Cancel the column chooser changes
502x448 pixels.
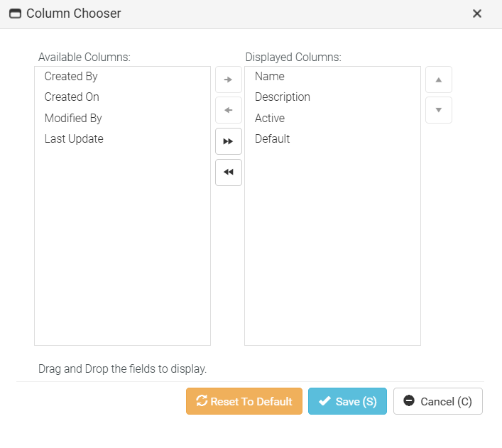[437, 401]
